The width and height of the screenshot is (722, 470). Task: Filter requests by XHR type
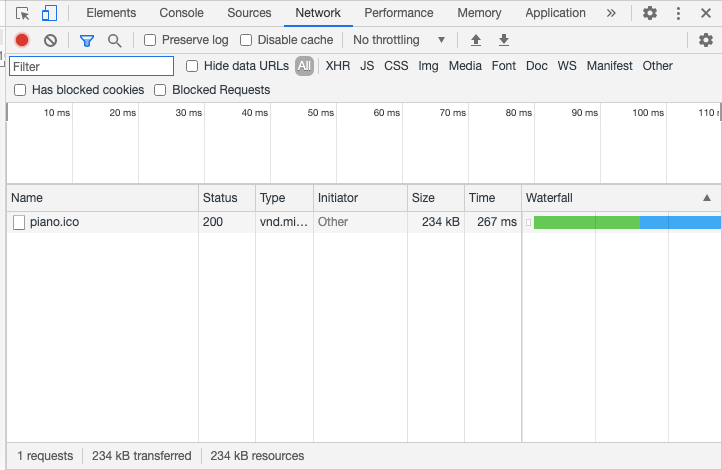pos(338,66)
